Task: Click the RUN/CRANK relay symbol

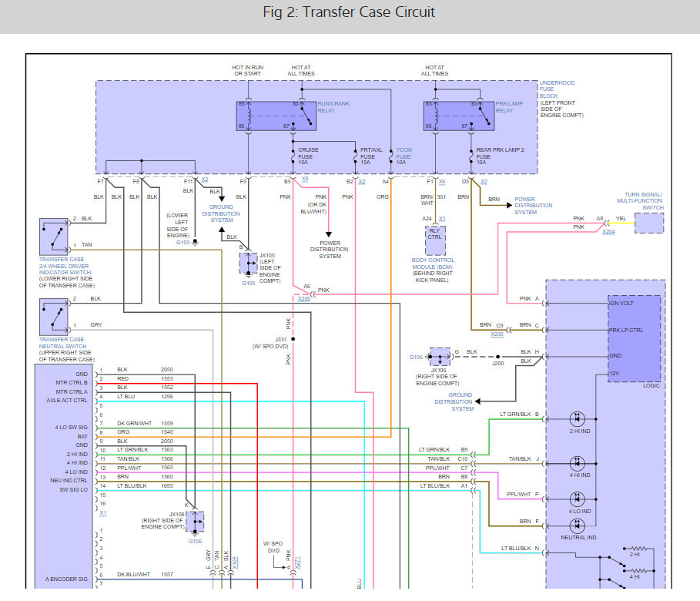Action: pos(276,116)
